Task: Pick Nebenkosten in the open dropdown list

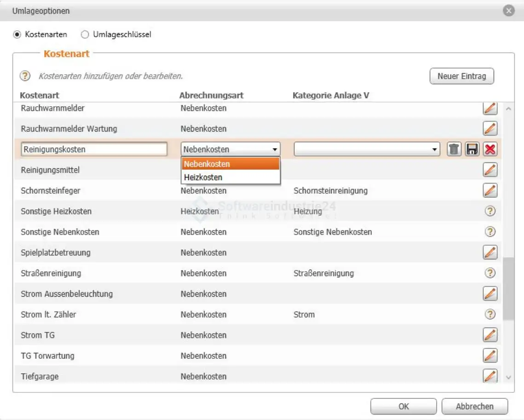Action: (x=230, y=164)
